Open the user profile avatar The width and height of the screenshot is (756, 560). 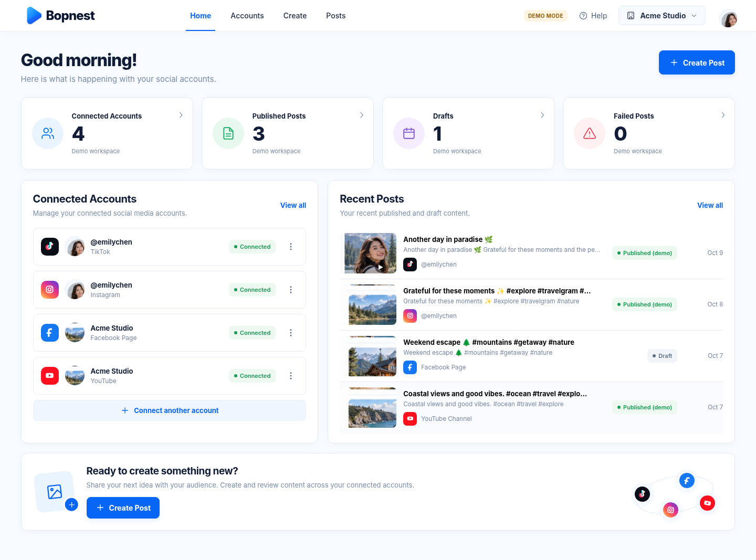coord(729,18)
